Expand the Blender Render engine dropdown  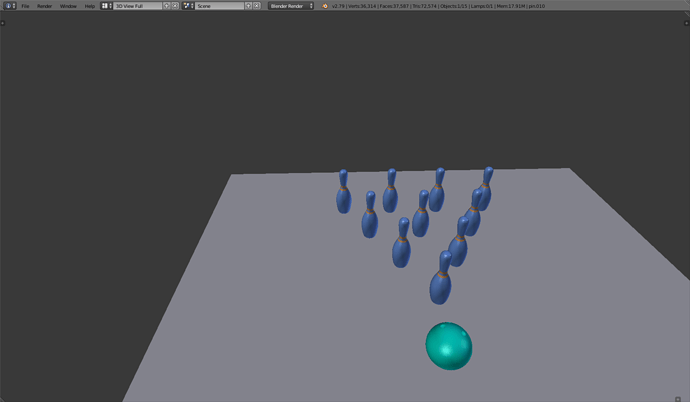pyautogui.click(x=291, y=6)
